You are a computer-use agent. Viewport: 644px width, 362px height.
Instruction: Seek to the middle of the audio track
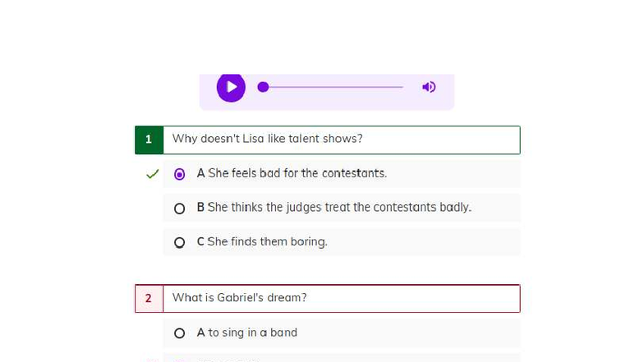(333, 87)
